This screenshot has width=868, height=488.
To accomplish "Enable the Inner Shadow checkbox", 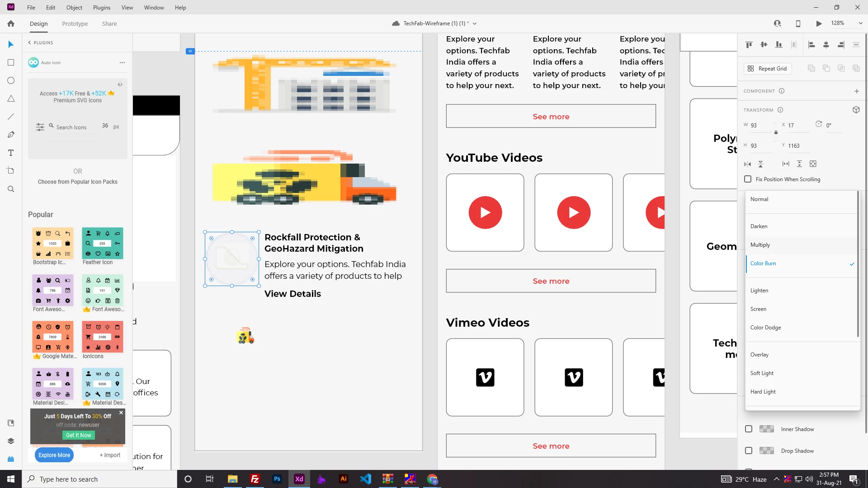I will coord(749,429).
